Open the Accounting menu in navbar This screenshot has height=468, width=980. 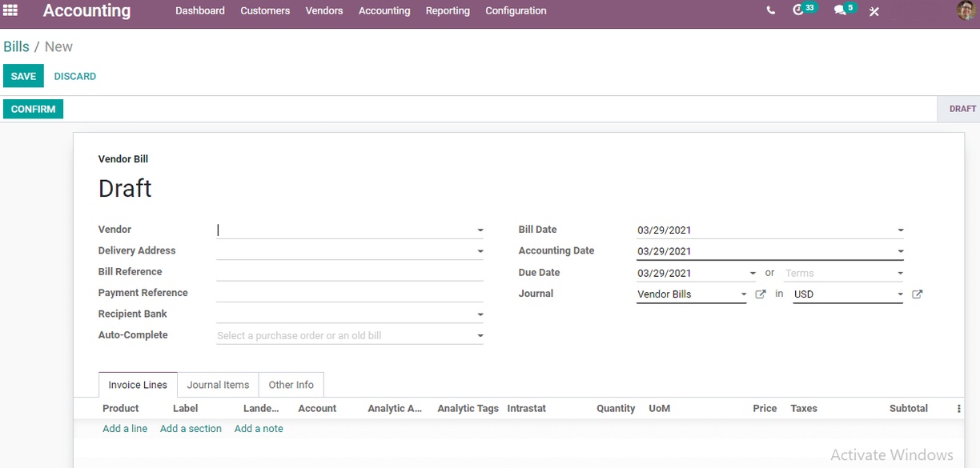point(384,10)
